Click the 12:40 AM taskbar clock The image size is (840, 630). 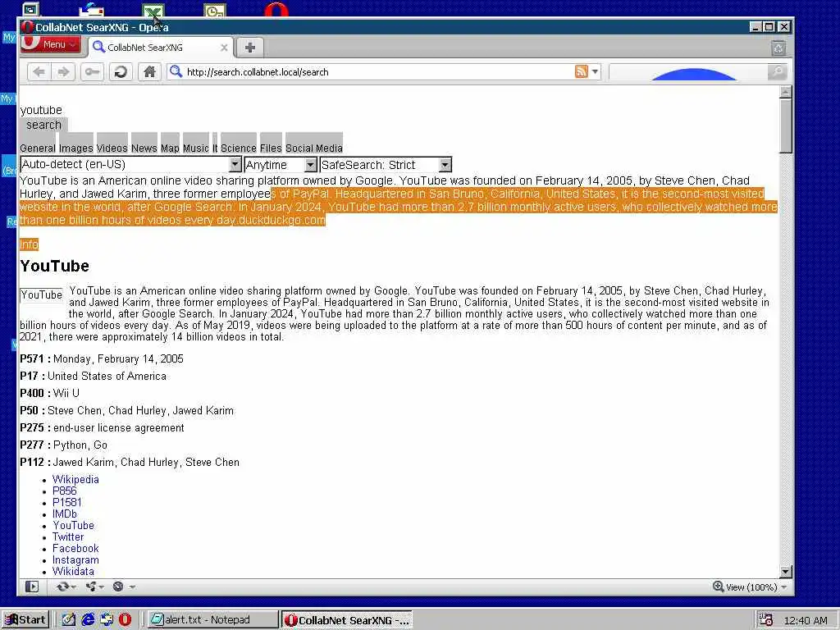click(x=806, y=620)
